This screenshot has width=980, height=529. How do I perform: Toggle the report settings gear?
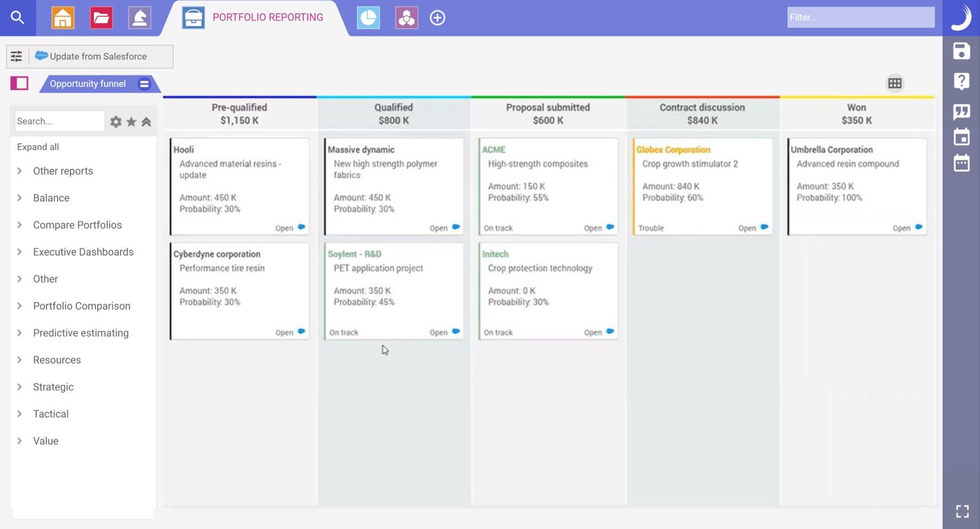click(116, 121)
